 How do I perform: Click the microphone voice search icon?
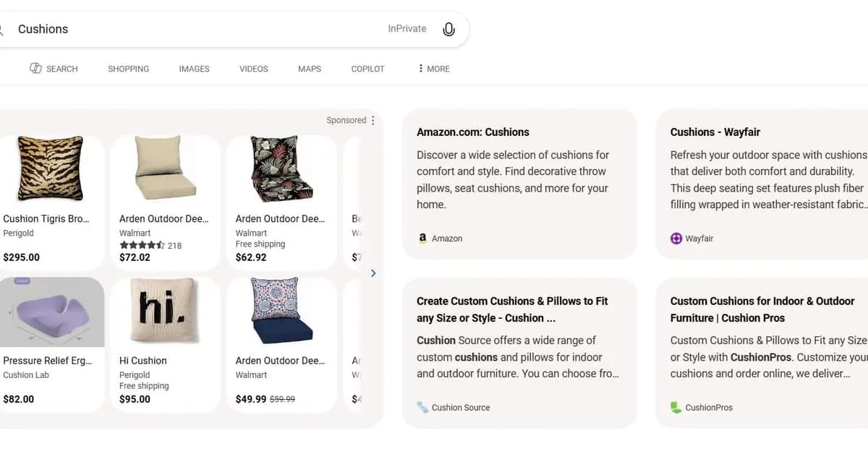pyautogui.click(x=448, y=28)
